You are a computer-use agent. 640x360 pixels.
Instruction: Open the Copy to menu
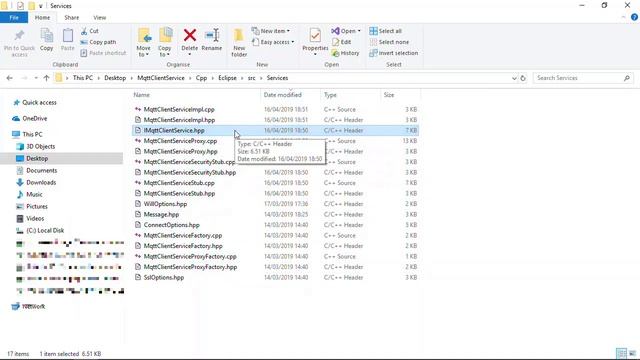tap(165, 42)
